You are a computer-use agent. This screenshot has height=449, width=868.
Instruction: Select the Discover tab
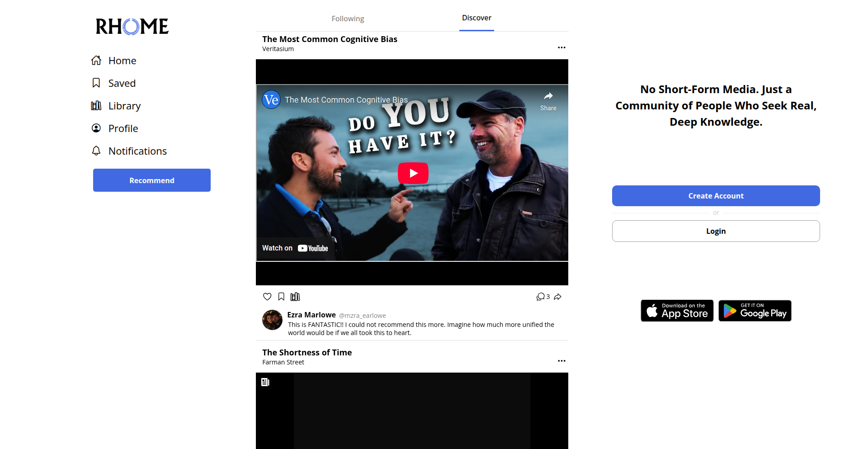pyautogui.click(x=476, y=18)
